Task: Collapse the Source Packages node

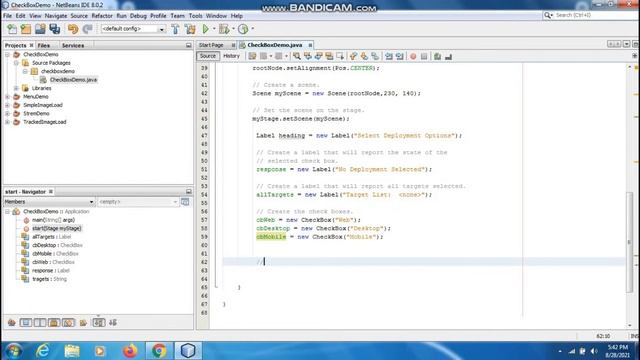Action: click(x=16, y=63)
